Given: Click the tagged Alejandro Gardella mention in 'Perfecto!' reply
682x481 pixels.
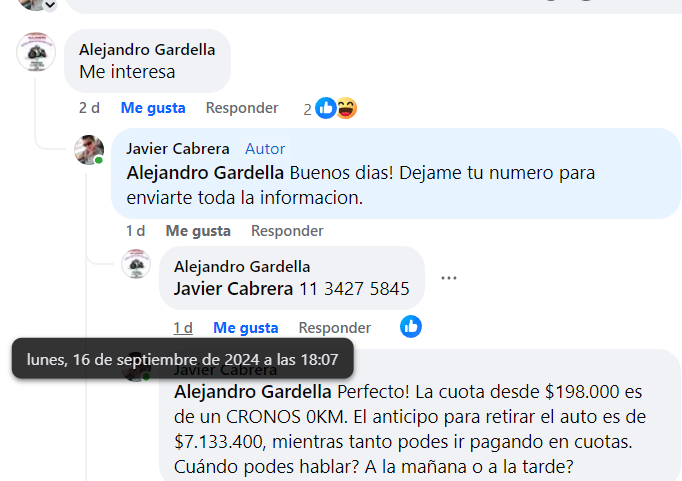Looking at the screenshot, I should click(253, 392).
